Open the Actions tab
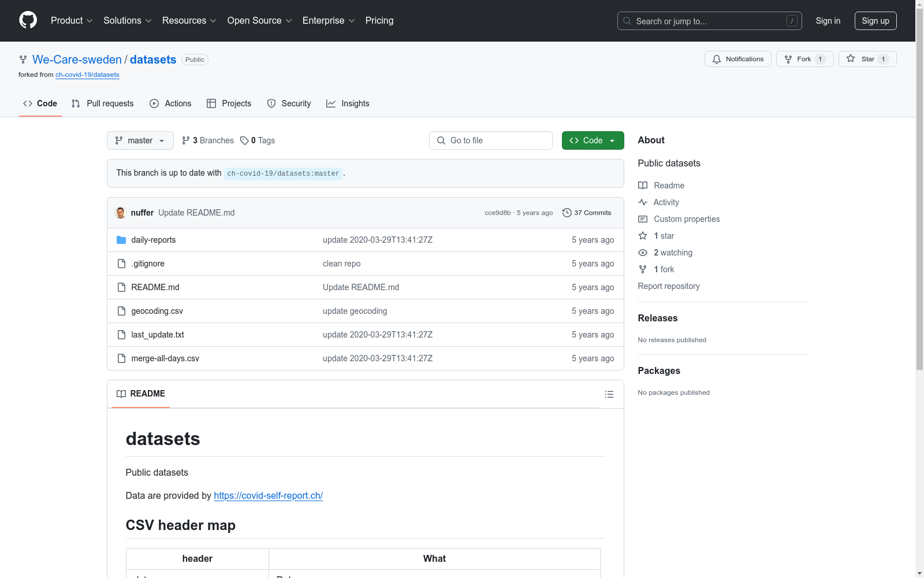924x578 pixels. (x=170, y=103)
